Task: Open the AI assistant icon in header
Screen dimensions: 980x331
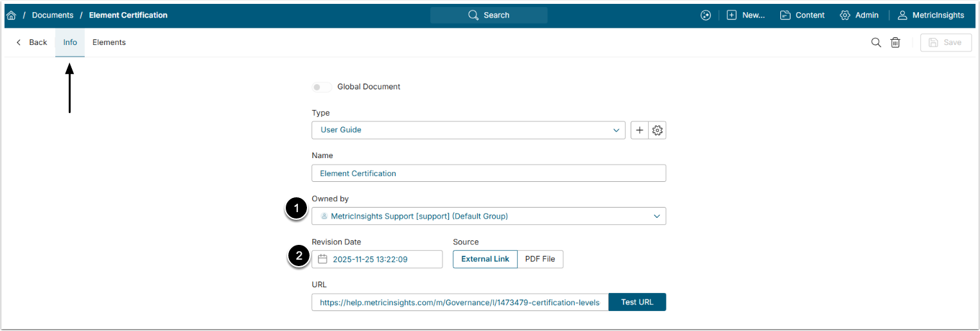Action: click(706, 15)
